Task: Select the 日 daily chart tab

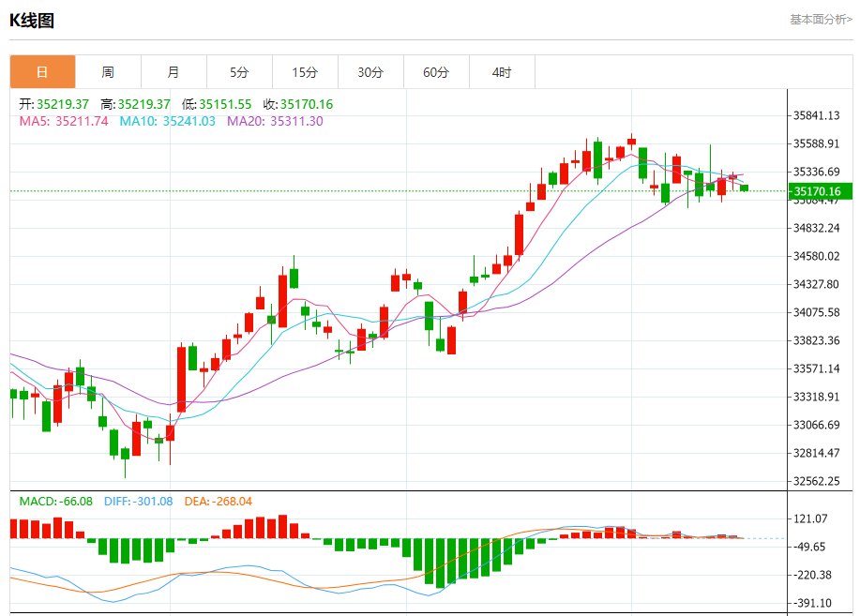Action: click(42, 72)
